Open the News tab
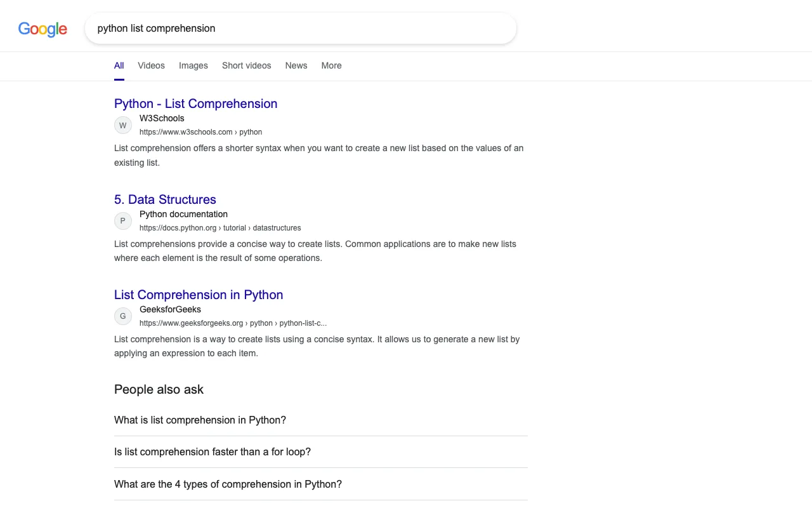The width and height of the screenshot is (812, 508). (x=296, y=65)
